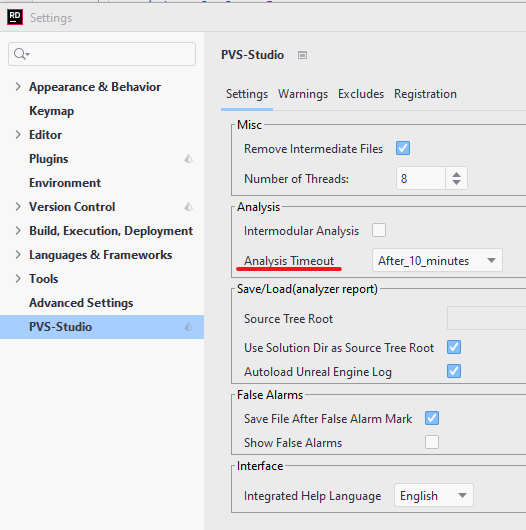Click the Source Tree Root label
The image size is (526, 530).
pos(288,319)
